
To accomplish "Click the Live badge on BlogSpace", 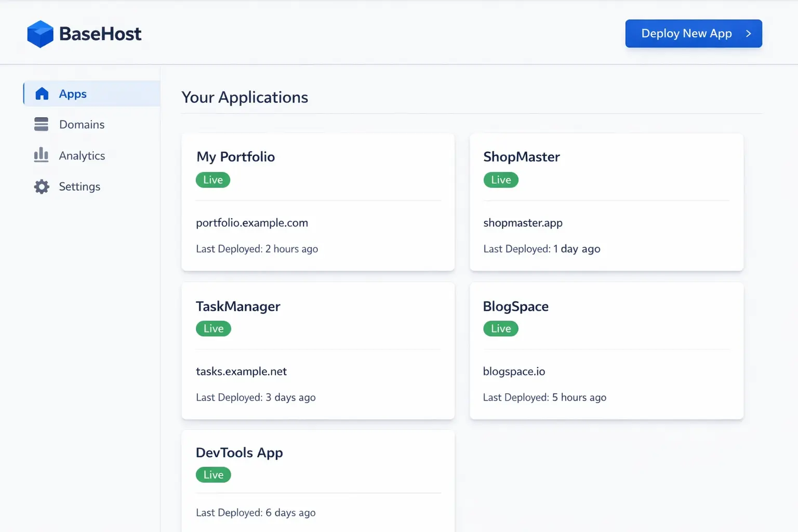I will [x=500, y=328].
